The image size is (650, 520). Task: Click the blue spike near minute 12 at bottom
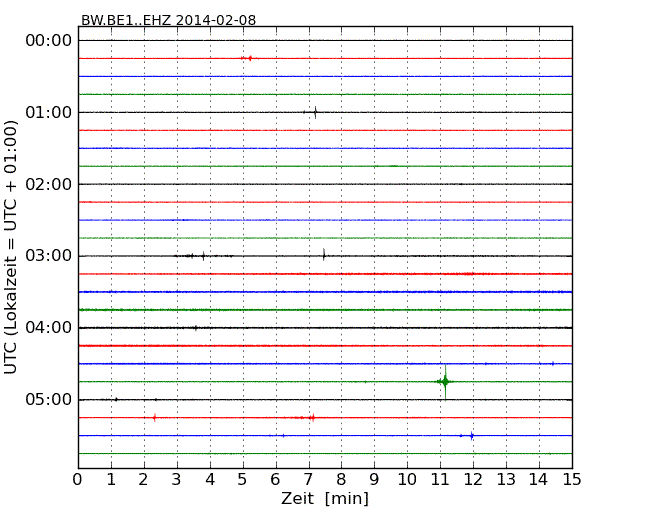[x=471, y=435]
